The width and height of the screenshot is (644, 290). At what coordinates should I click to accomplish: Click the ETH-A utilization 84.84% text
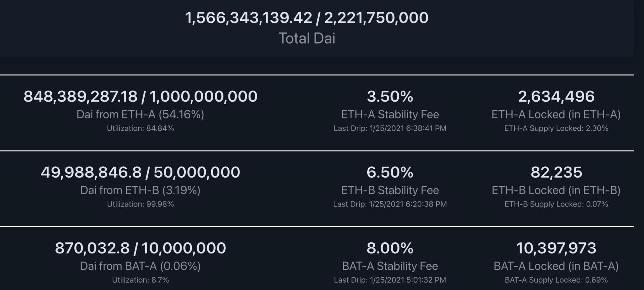point(140,128)
